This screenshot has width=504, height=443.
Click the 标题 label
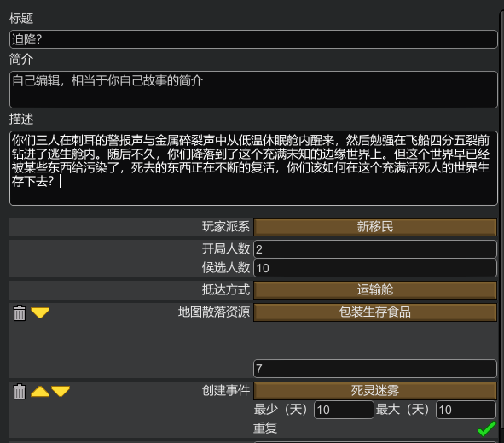pos(21,18)
